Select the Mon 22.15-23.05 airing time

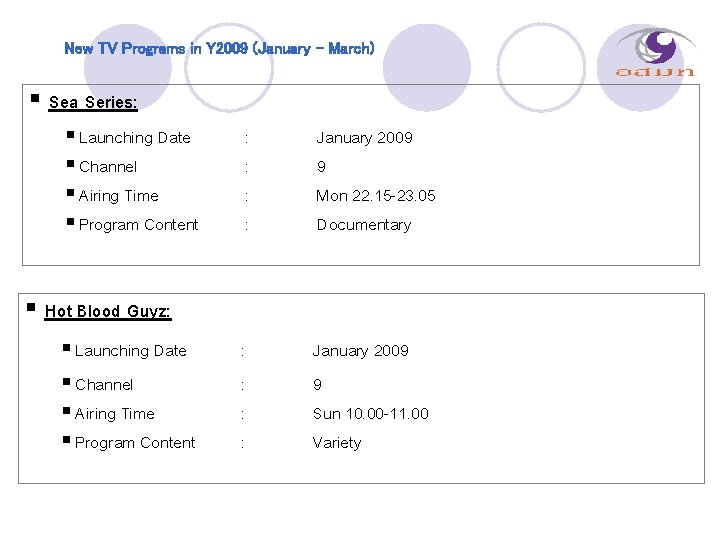point(376,196)
